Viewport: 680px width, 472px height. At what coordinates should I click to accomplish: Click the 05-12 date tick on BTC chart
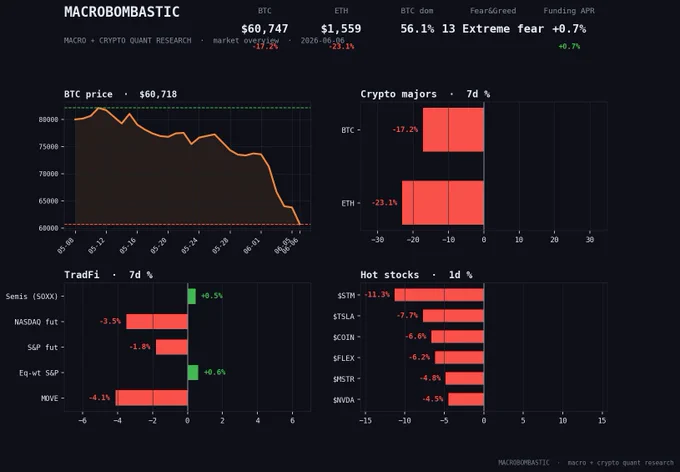coord(96,246)
